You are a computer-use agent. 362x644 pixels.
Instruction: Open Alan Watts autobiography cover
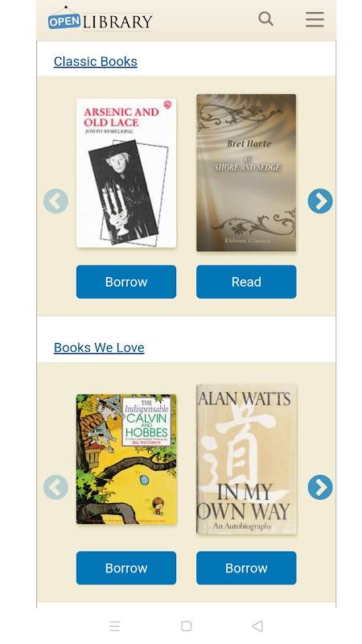click(246, 459)
